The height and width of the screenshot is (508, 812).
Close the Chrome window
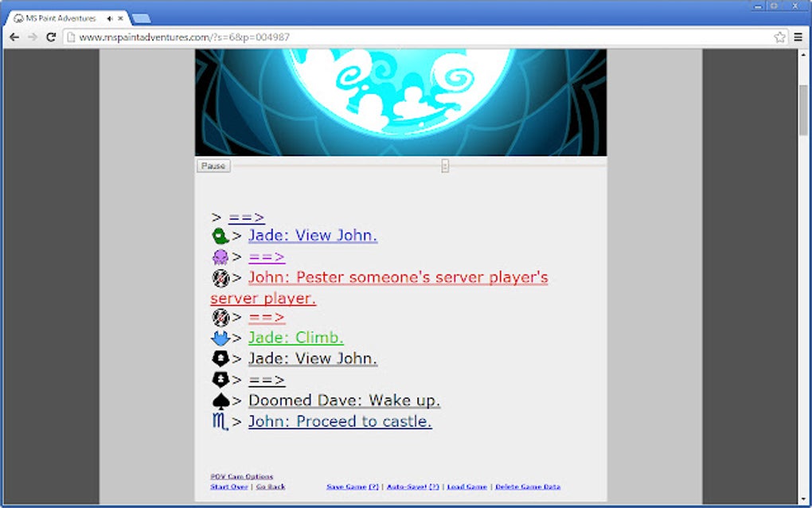pos(795,6)
